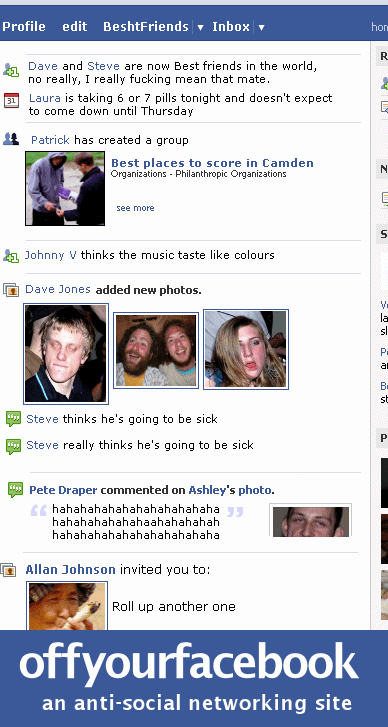Open Dave Jones profile link
The height and width of the screenshot is (727, 388).
pyautogui.click(x=58, y=289)
